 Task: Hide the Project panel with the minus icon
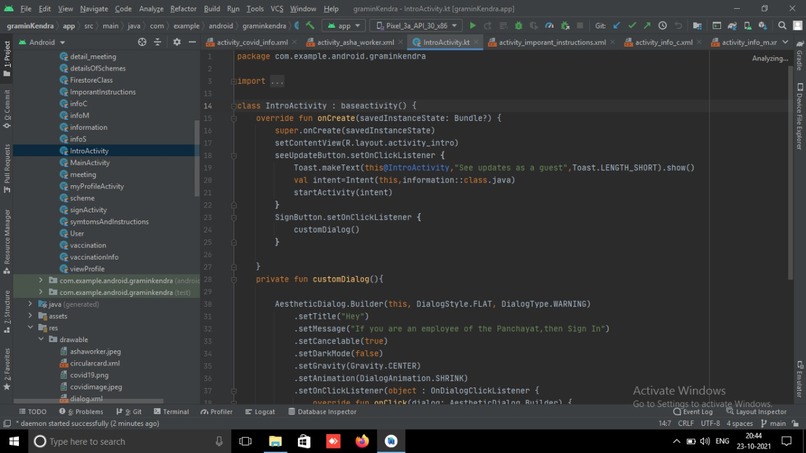(192, 42)
